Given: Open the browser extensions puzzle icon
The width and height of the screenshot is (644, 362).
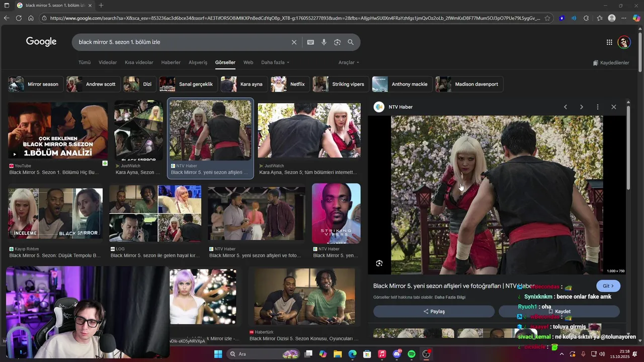Looking at the screenshot, I should (586, 18).
